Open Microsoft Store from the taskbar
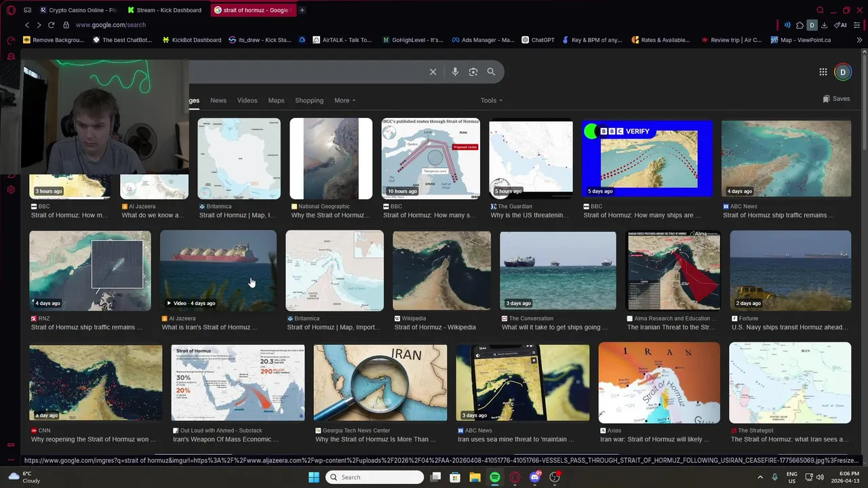This screenshot has height=488, width=868. pos(455,477)
